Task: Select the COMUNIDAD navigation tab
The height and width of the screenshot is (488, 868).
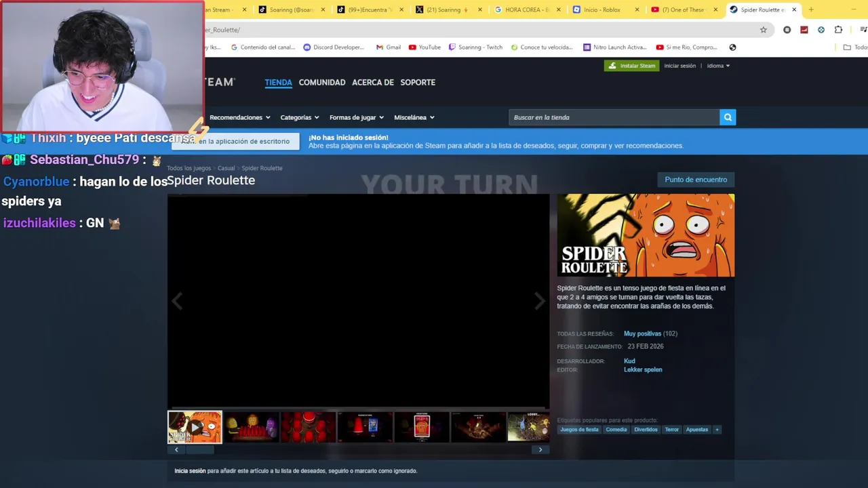Action: point(322,82)
